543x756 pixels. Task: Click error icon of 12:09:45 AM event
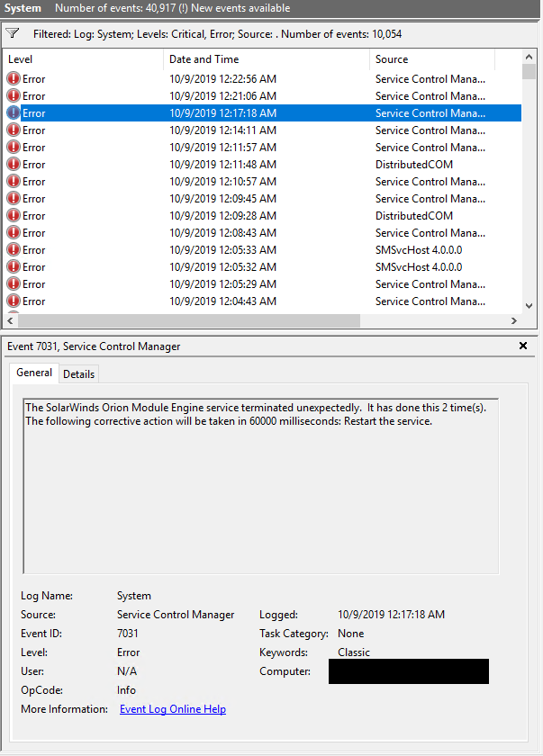click(x=13, y=199)
